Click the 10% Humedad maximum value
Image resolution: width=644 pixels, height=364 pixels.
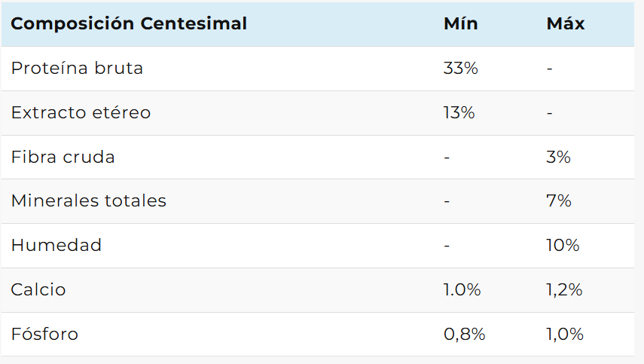click(562, 246)
